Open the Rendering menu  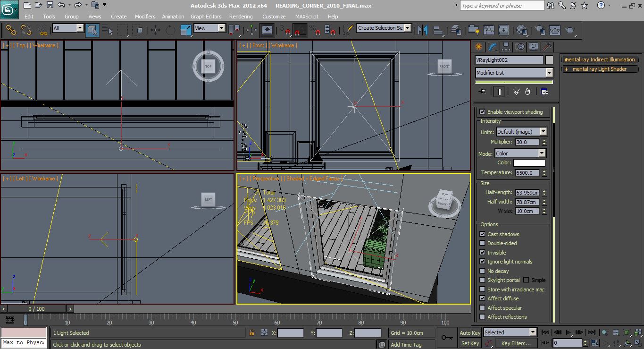[x=241, y=17]
